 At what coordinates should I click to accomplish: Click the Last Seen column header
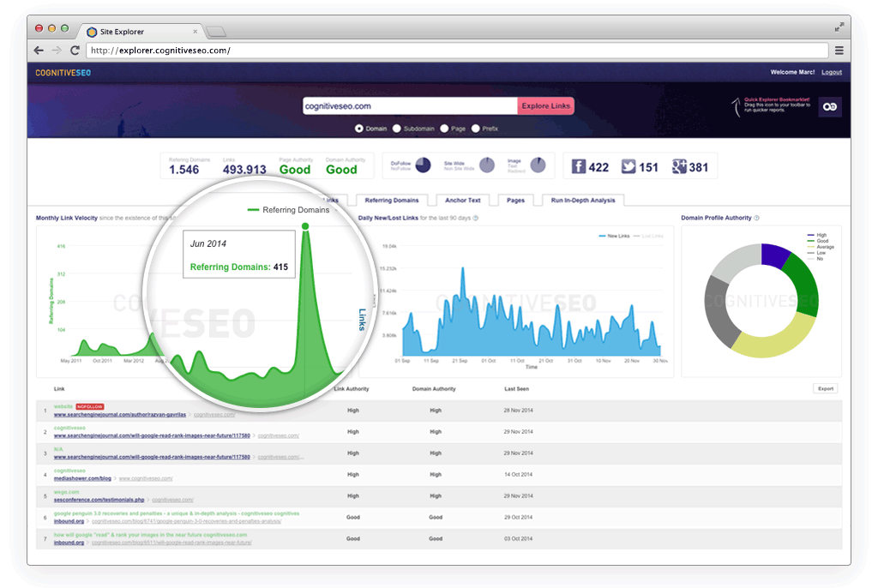[516, 388]
